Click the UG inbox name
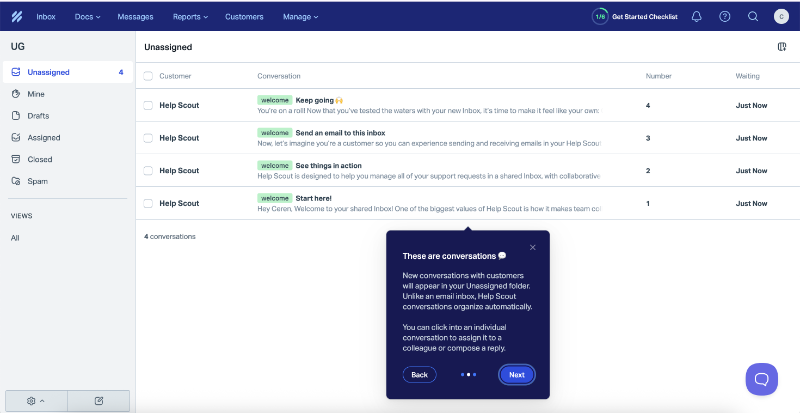Image resolution: width=800 pixels, height=413 pixels. [18, 46]
